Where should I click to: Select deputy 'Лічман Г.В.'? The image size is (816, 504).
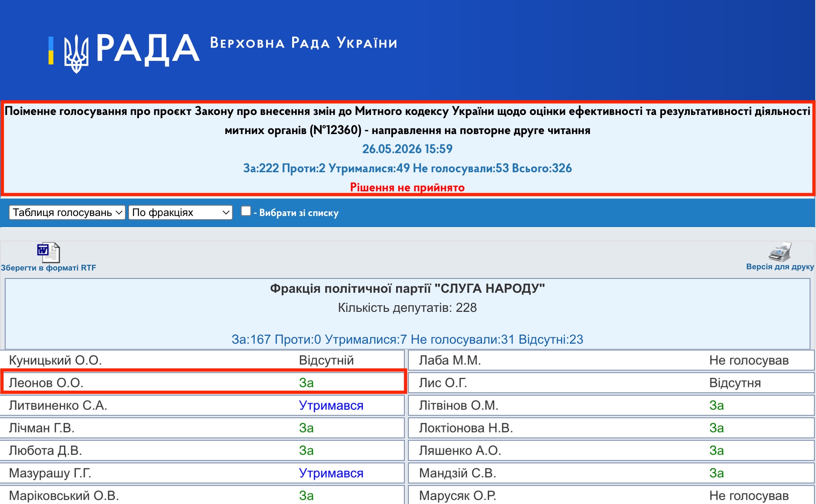point(42,428)
